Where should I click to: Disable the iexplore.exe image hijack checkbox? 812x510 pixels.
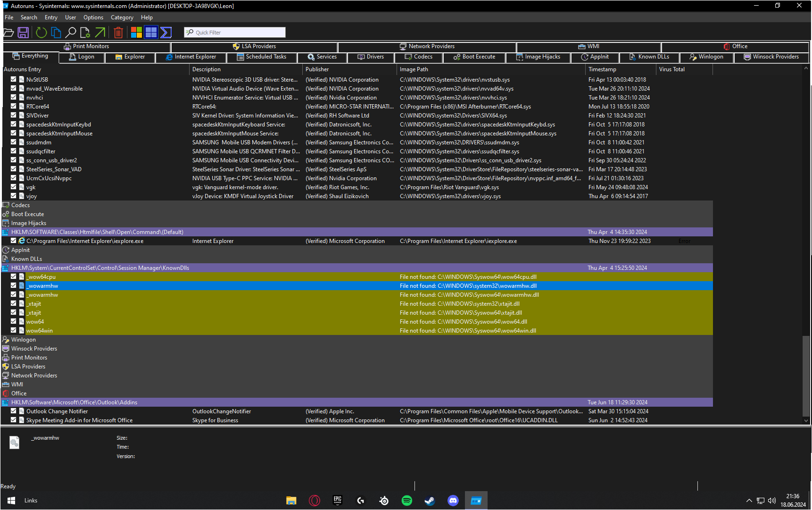click(14, 241)
